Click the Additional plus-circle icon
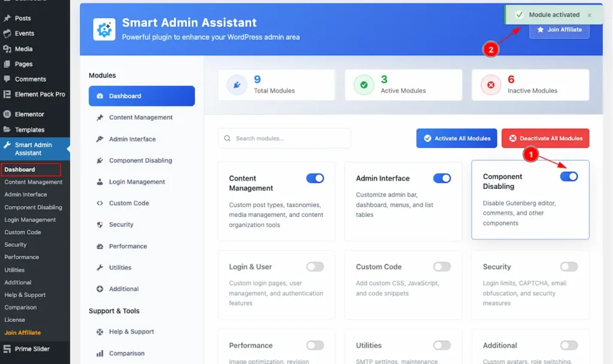Image resolution: width=613 pixels, height=364 pixels. pyautogui.click(x=100, y=289)
